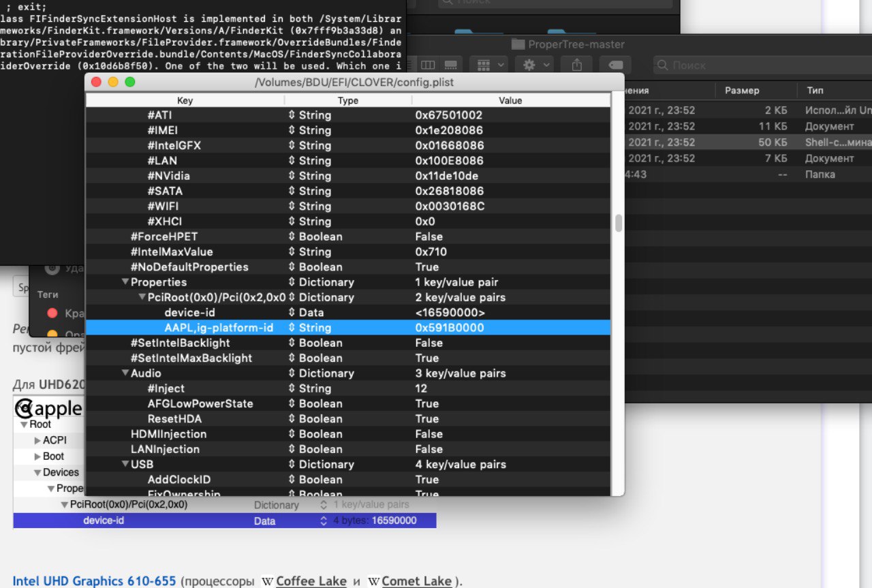Select the #IMEI key row
The image size is (872, 588).
(x=347, y=130)
